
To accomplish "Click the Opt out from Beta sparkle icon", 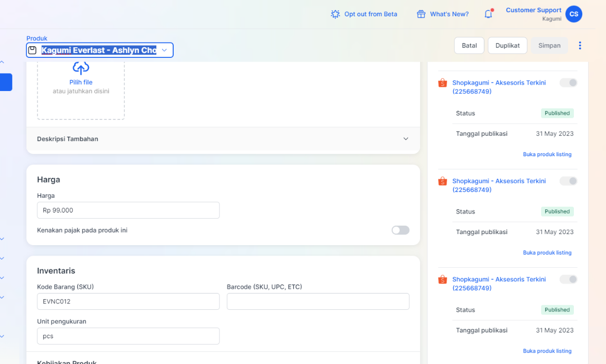I will pos(335,14).
